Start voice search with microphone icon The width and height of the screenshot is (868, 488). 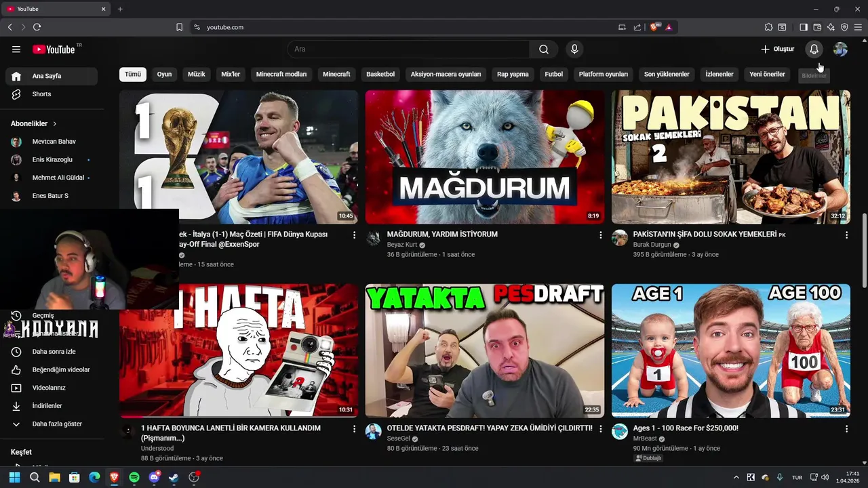[x=574, y=49]
